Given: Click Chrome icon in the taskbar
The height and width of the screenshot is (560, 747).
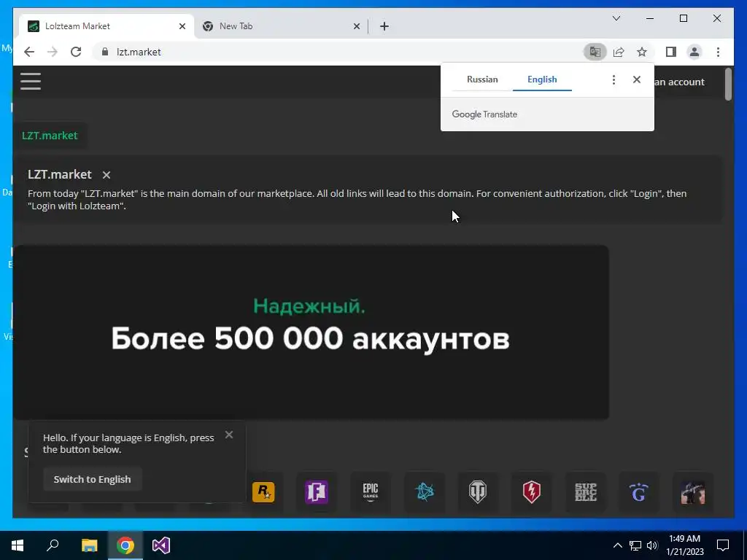Looking at the screenshot, I should [x=125, y=545].
